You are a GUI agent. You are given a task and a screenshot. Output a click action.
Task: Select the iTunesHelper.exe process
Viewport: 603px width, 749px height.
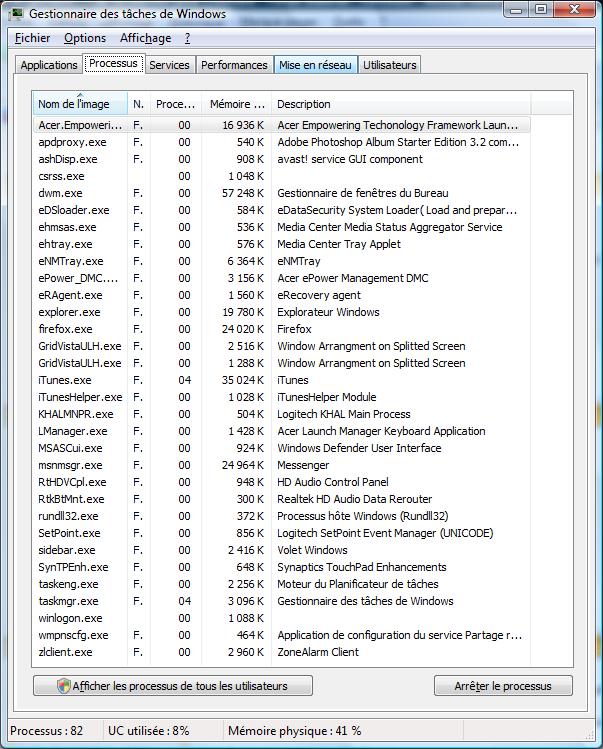[x=282, y=397]
